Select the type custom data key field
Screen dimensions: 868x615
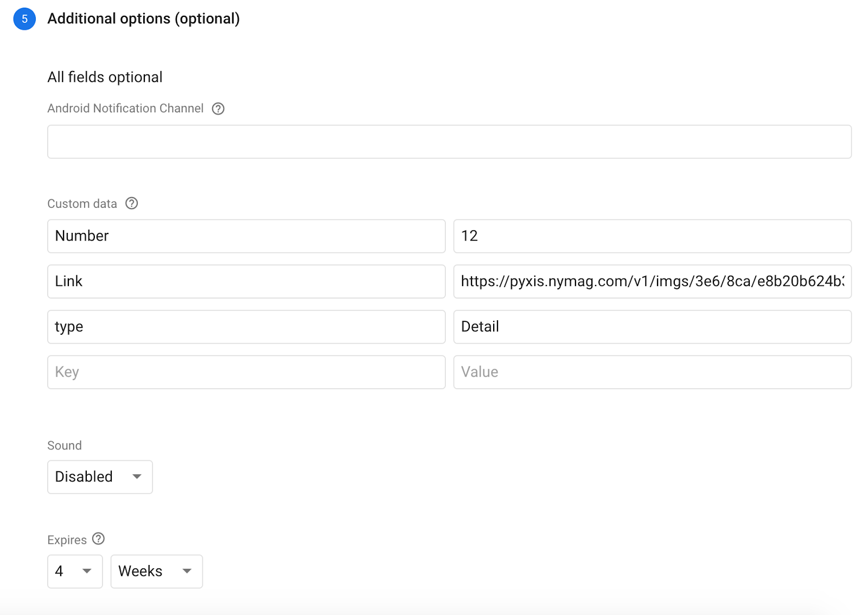point(246,326)
